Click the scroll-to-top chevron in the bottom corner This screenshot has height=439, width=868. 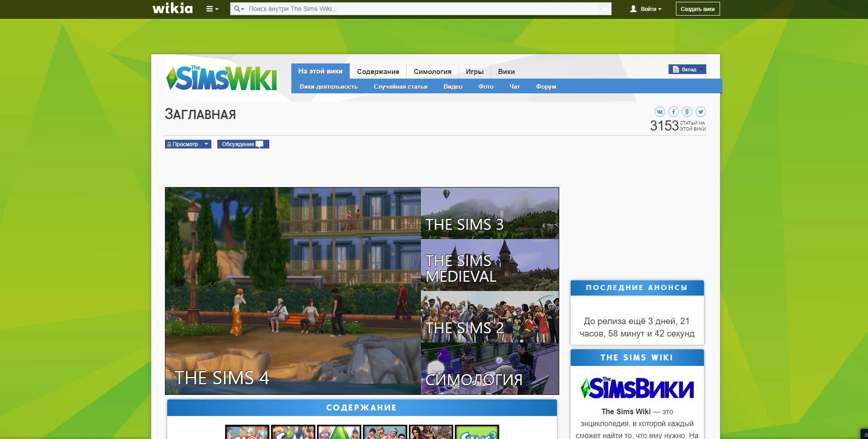pyautogui.click(x=864, y=434)
